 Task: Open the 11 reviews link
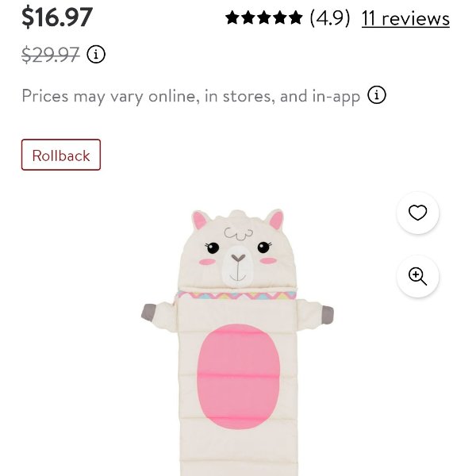[x=405, y=18]
